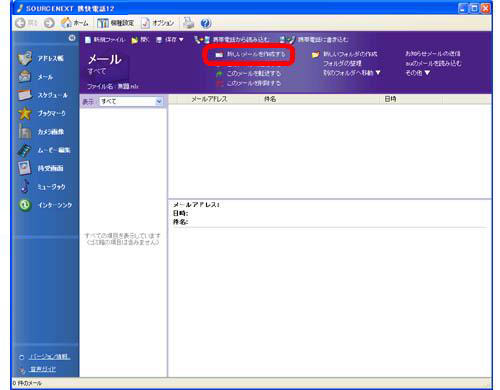Screen dimensions: 500x390
Task: Click このメールを転送する forward this mail
Action: click(248, 74)
